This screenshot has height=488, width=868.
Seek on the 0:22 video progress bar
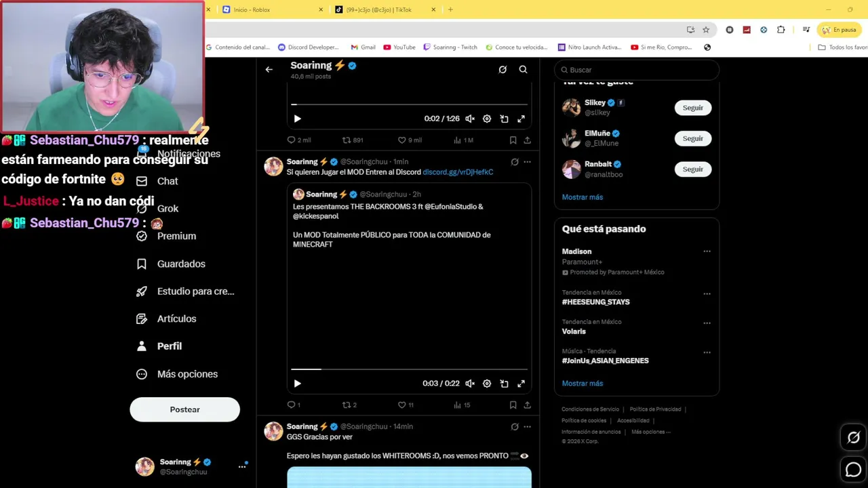pos(409,369)
